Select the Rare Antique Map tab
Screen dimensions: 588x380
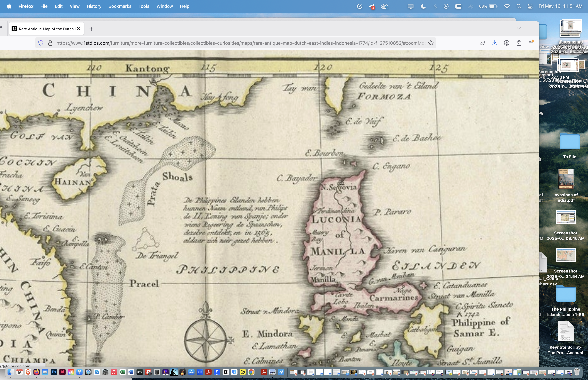coord(46,29)
